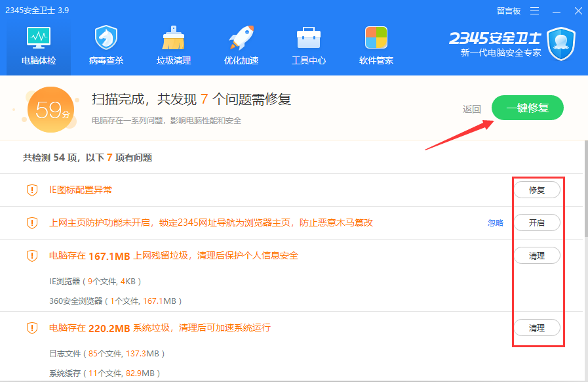This screenshot has height=382, width=588.
Task: Click the 日志文件 (85个文件, 137.3MB) entry
Action: coord(107,354)
